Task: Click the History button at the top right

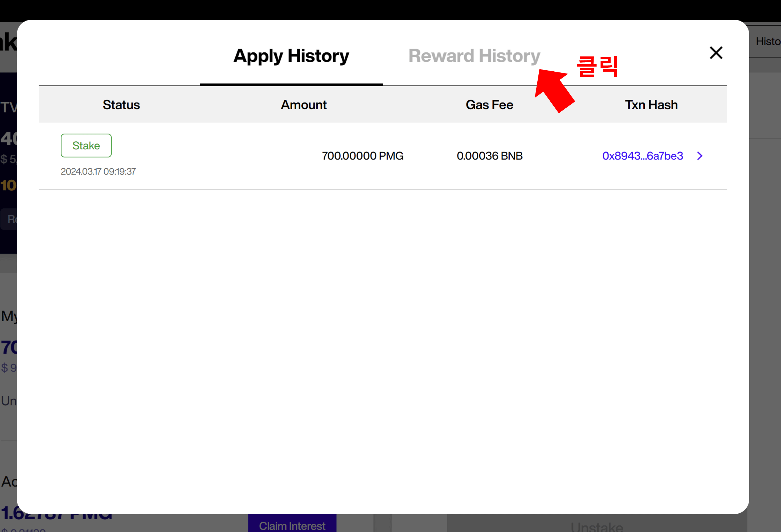Action: pyautogui.click(x=768, y=41)
